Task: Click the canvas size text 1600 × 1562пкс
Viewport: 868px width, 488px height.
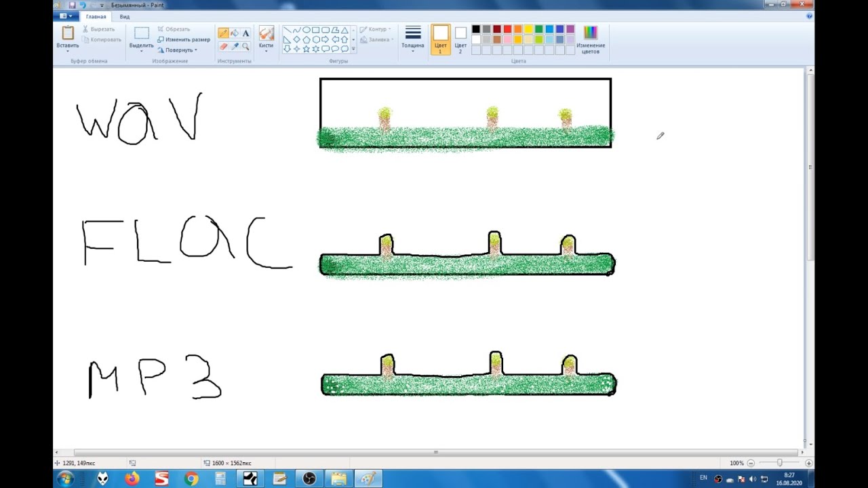Action: (231, 463)
